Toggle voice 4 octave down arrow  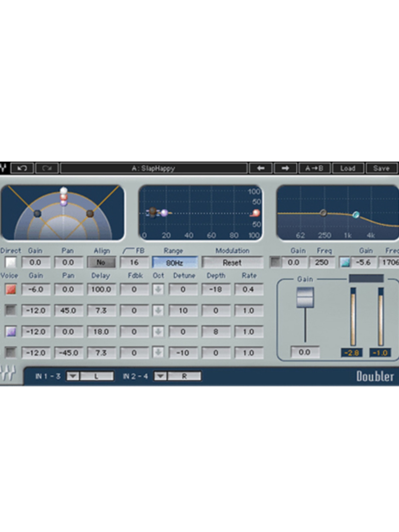coord(158,353)
